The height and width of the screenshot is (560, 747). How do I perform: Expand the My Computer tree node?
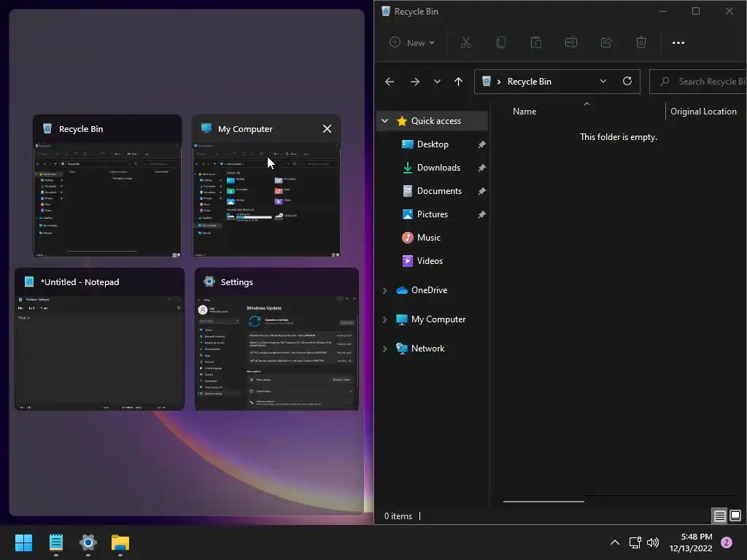(x=384, y=319)
